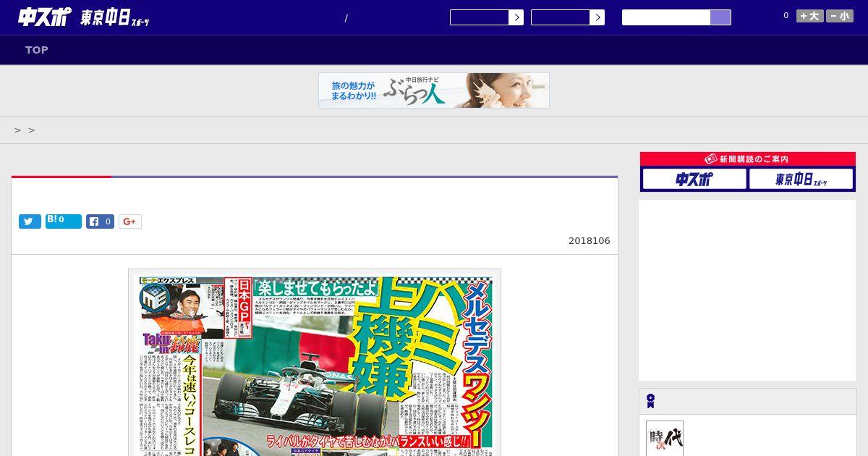Click the purple search submit button

tap(720, 17)
